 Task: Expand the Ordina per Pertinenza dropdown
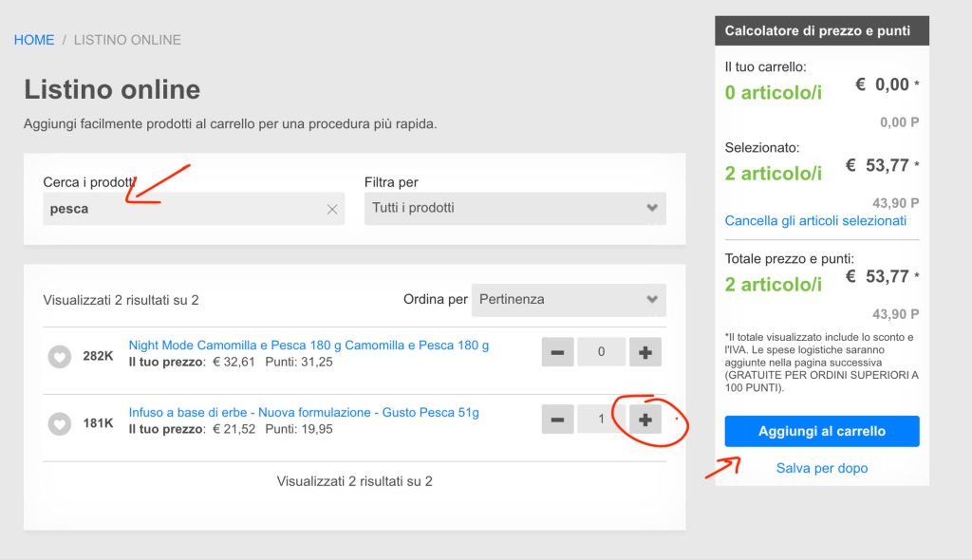[569, 300]
